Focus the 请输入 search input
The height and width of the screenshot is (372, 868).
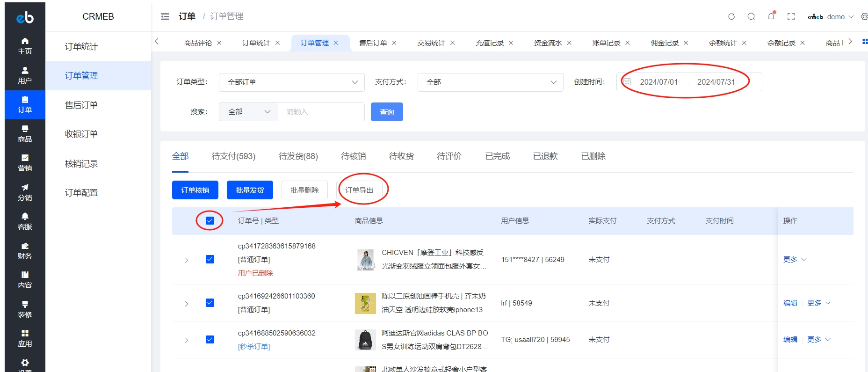[x=321, y=112]
